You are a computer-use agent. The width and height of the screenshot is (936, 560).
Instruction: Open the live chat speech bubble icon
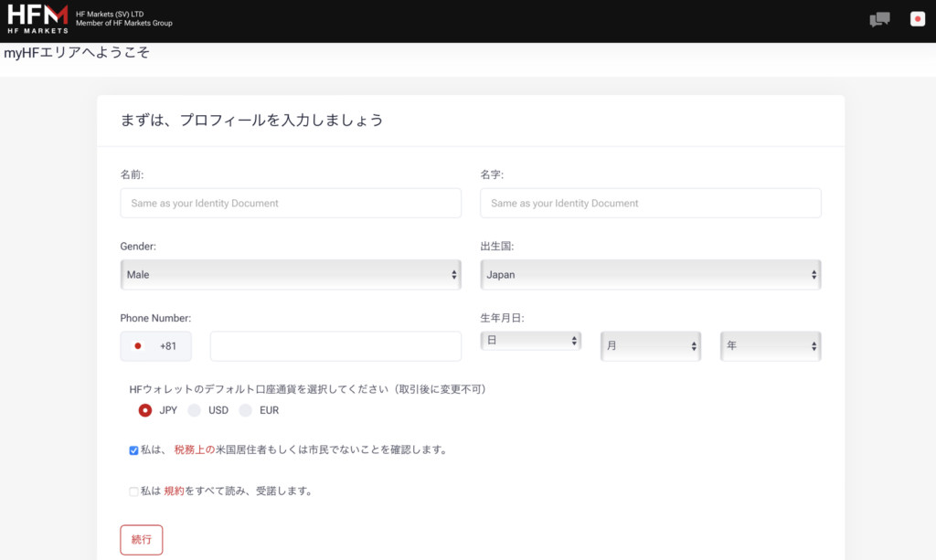click(879, 20)
